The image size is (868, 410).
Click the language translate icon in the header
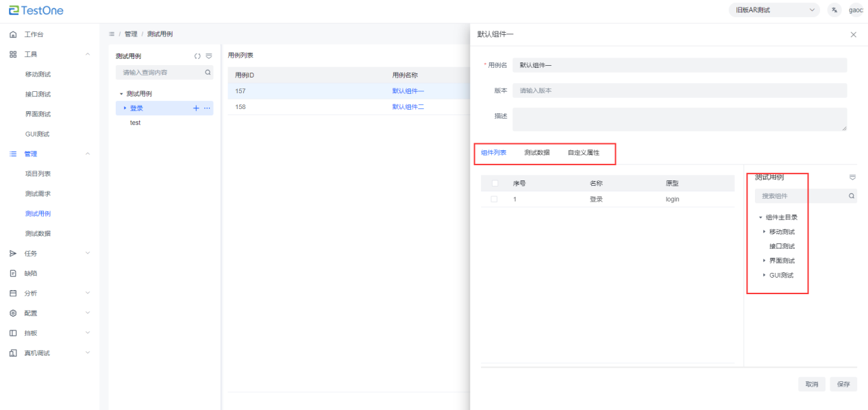tap(834, 10)
